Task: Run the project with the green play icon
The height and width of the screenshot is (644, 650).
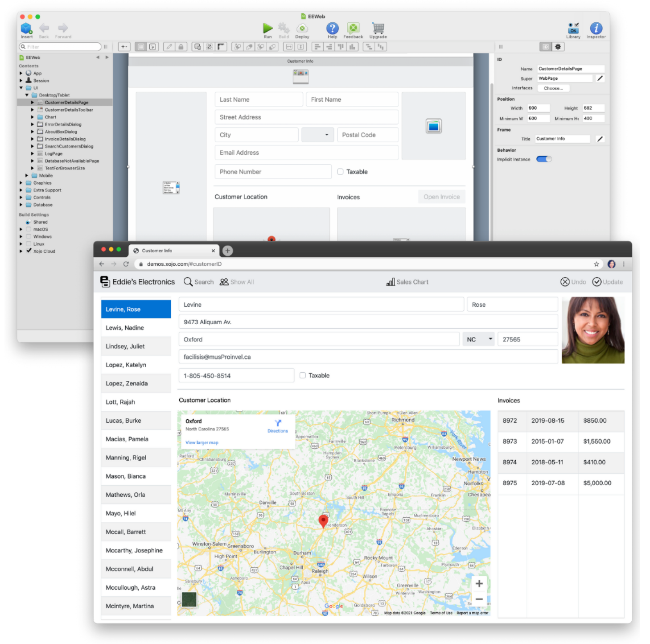Action: pyautogui.click(x=267, y=28)
